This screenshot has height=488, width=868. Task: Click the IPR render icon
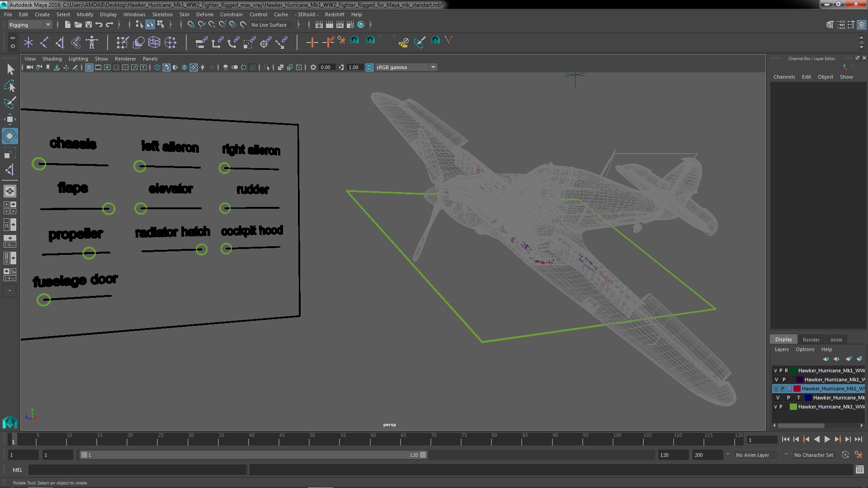coord(340,25)
